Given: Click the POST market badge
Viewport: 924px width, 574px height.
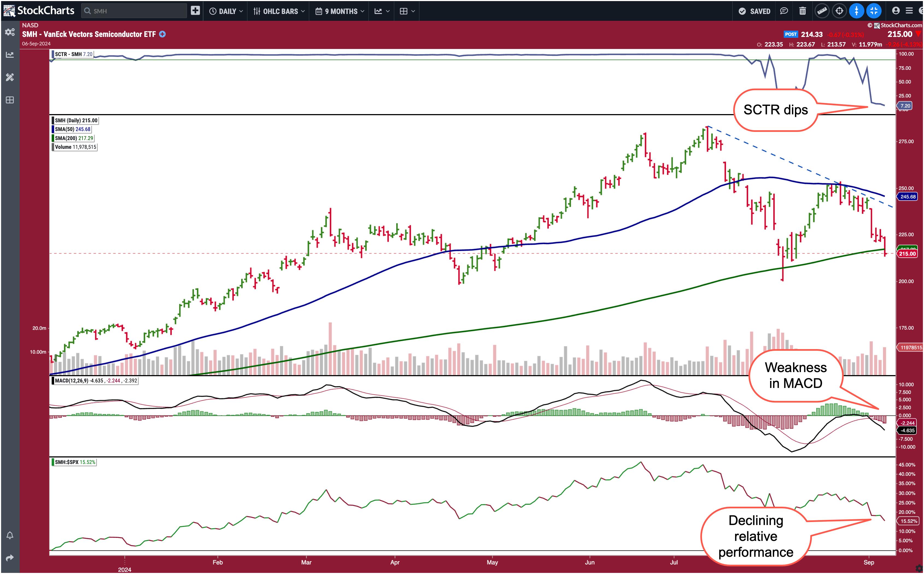Looking at the screenshot, I should pos(791,34).
